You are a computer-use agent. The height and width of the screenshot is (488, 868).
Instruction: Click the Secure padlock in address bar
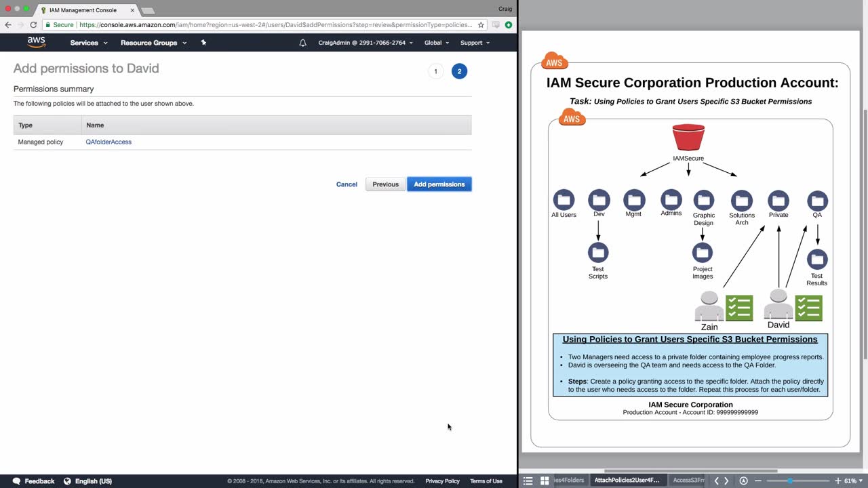point(48,24)
